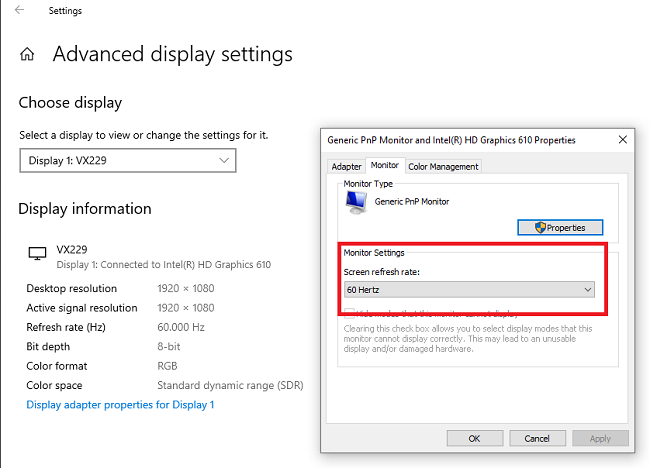This screenshot has width=650, height=468.
Task: Switch to the Adapter tab
Action: [346, 167]
